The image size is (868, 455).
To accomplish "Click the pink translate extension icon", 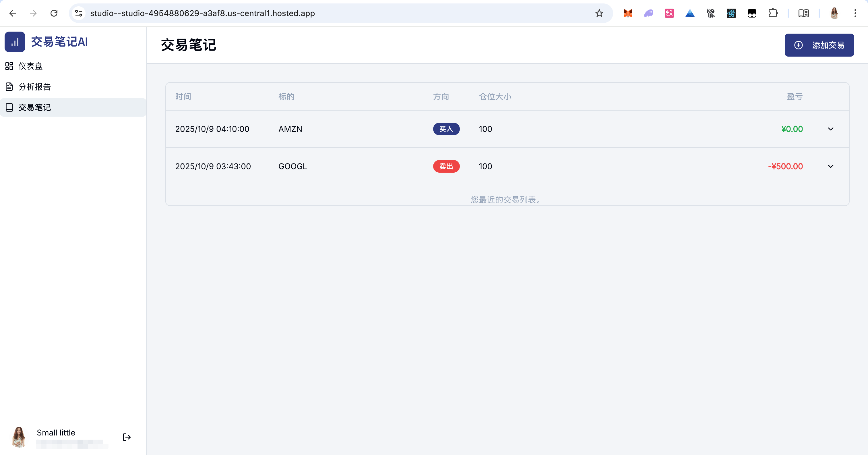I will 669,13.
